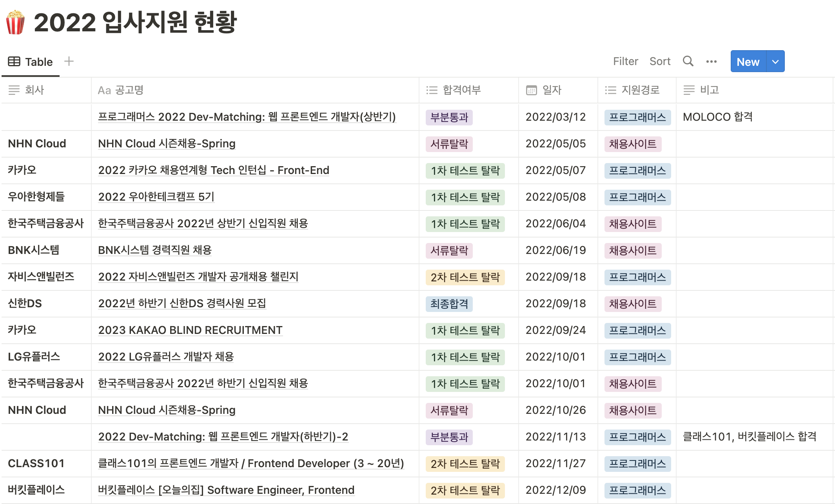Click the blue New button
Image resolution: width=835 pixels, height=504 pixels.
pyautogui.click(x=748, y=62)
